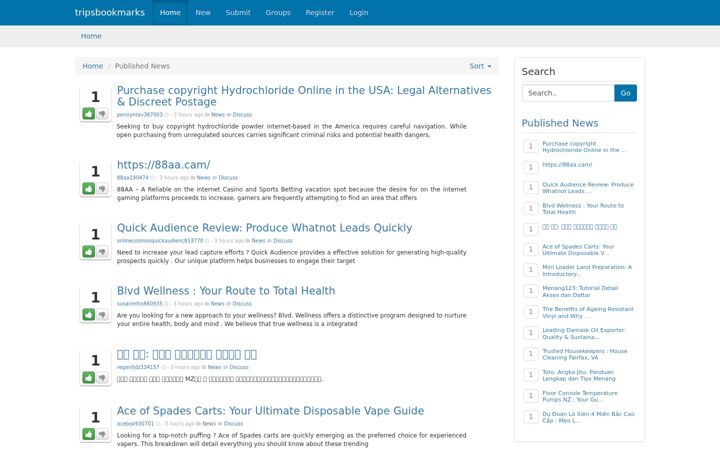
Task: Open user 88aa190474 profile link
Action: coord(132,178)
